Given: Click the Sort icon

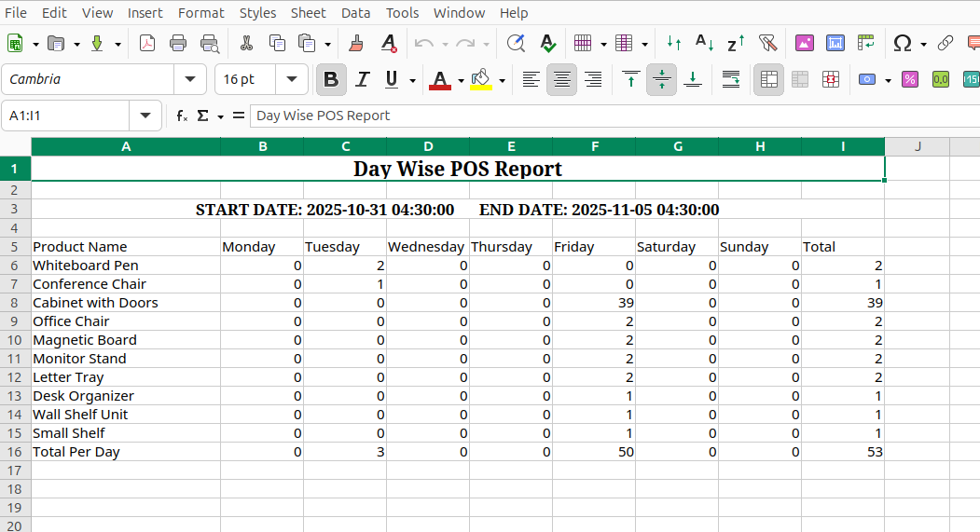Looking at the screenshot, I should click(674, 44).
